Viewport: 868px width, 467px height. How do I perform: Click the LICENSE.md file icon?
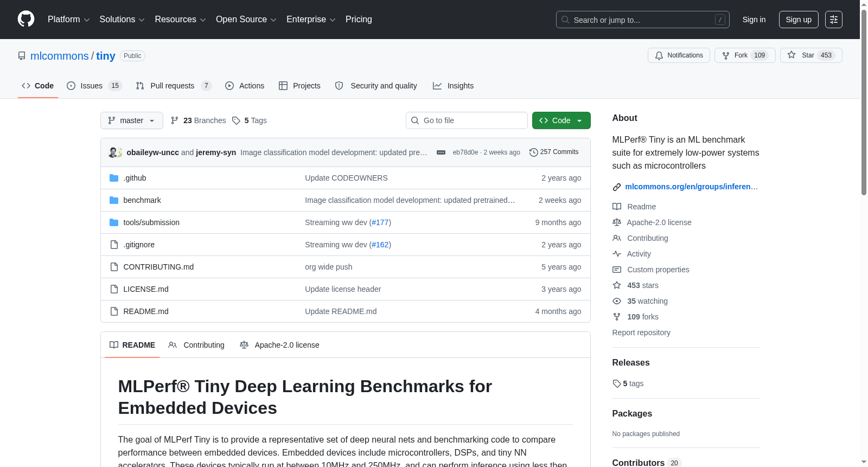[x=114, y=289]
